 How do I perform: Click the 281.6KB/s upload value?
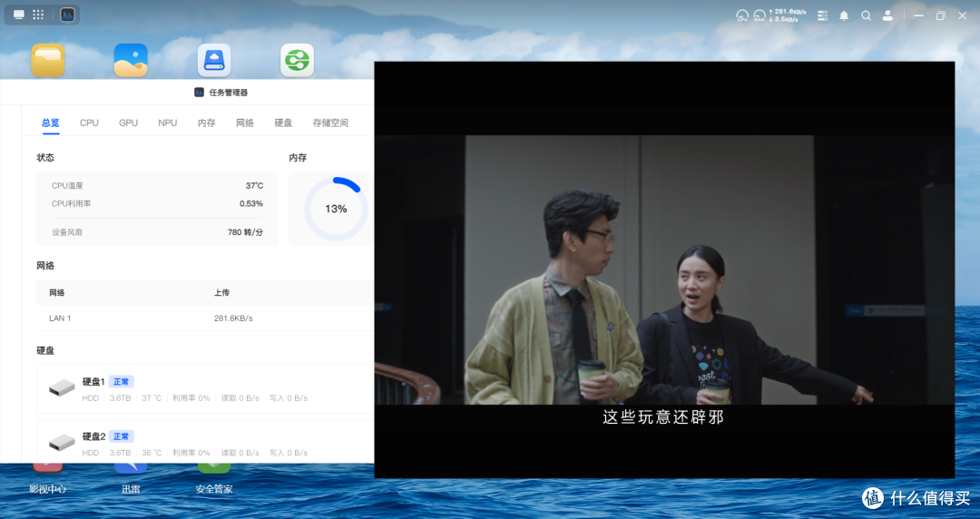tap(233, 318)
